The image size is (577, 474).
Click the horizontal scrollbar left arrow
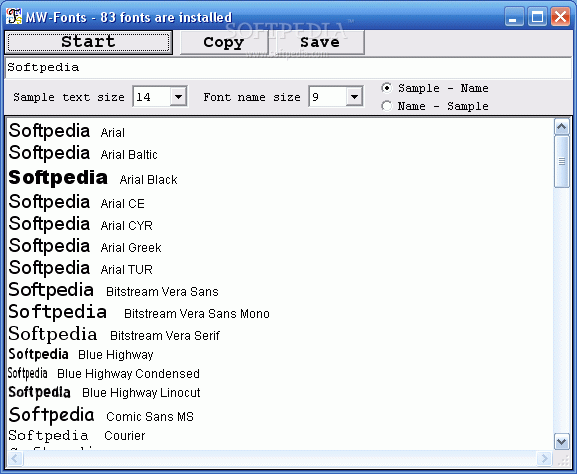(x=15, y=459)
